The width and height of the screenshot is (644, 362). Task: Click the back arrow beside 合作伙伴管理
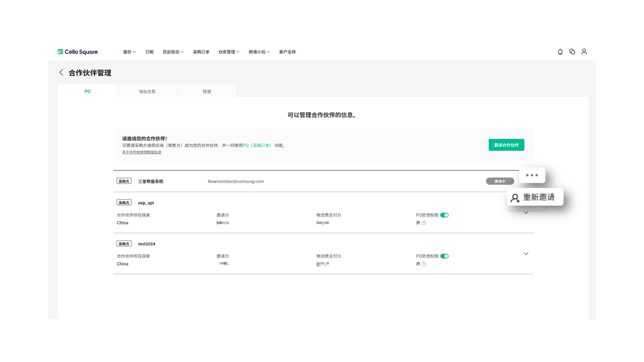tap(61, 72)
